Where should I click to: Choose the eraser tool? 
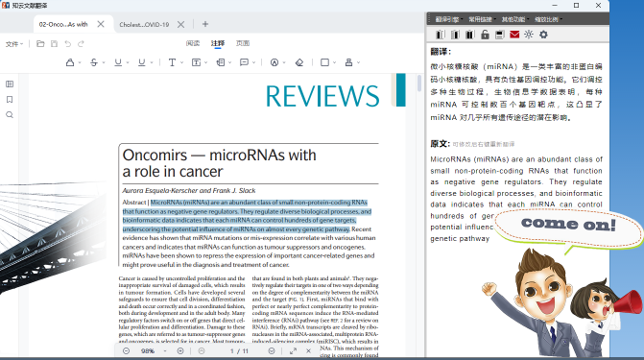pos(299,62)
